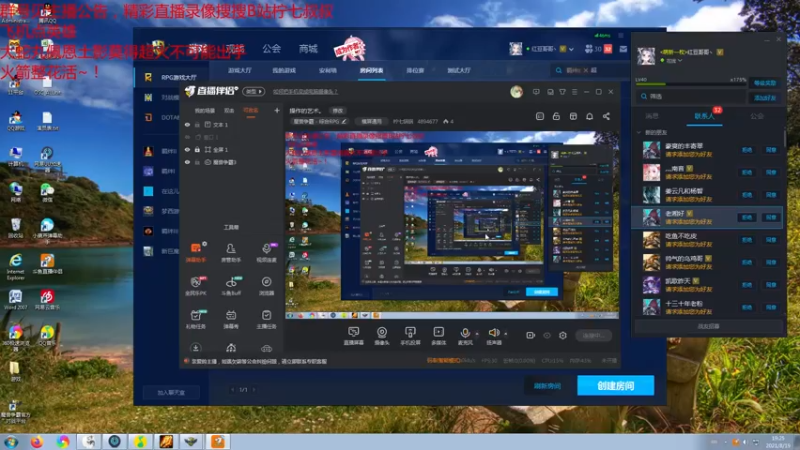Image resolution: width=800 pixels, height=450 pixels.
Task: Expand speaker options arrow
Action: point(506,334)
